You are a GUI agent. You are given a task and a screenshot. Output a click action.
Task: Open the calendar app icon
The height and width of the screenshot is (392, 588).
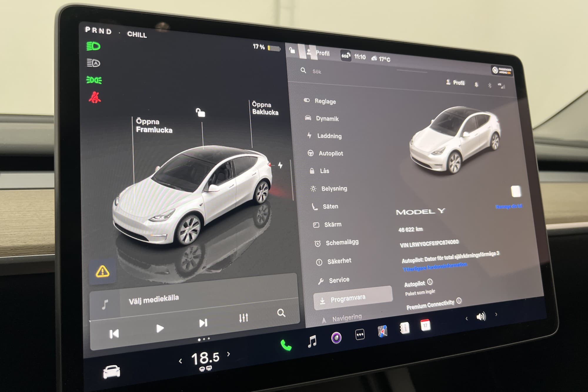click(425, 326)
